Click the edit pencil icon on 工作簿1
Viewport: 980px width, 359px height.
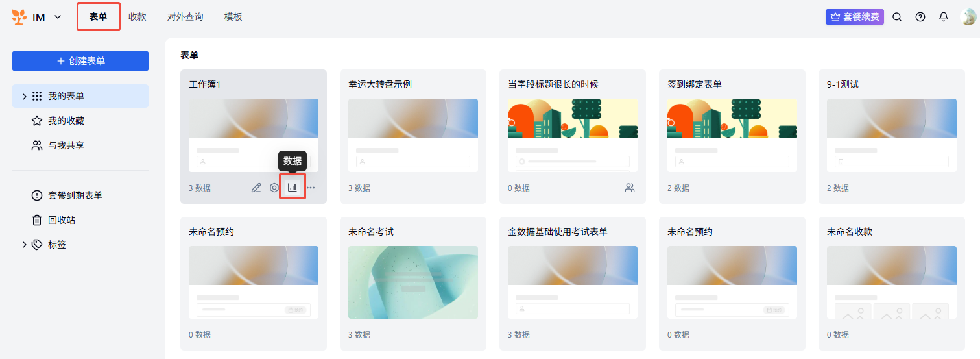pos(256,188)
